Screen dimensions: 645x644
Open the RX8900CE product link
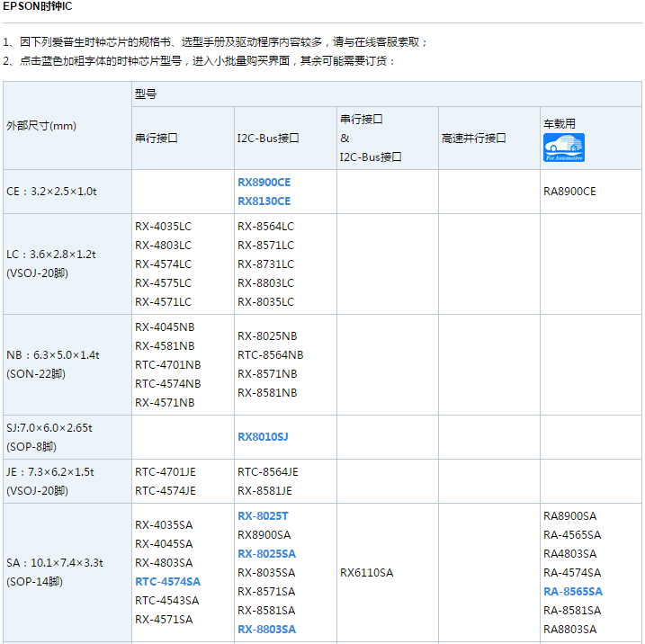[264, 182]
